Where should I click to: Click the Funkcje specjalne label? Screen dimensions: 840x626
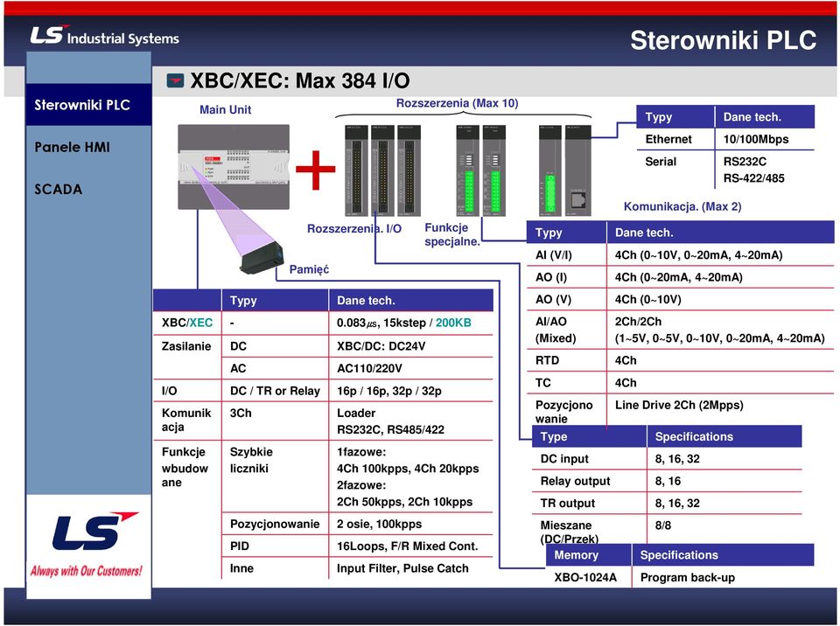[x=452, y=234]
